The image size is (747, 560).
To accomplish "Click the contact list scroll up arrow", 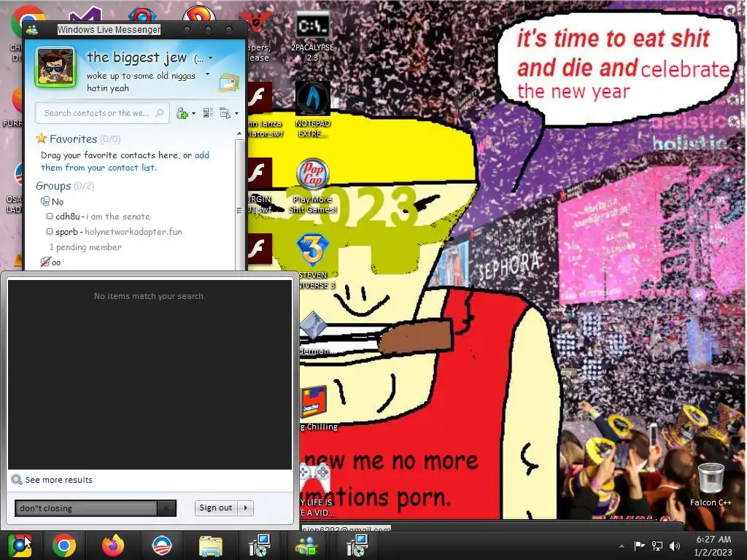I will 239,134.
